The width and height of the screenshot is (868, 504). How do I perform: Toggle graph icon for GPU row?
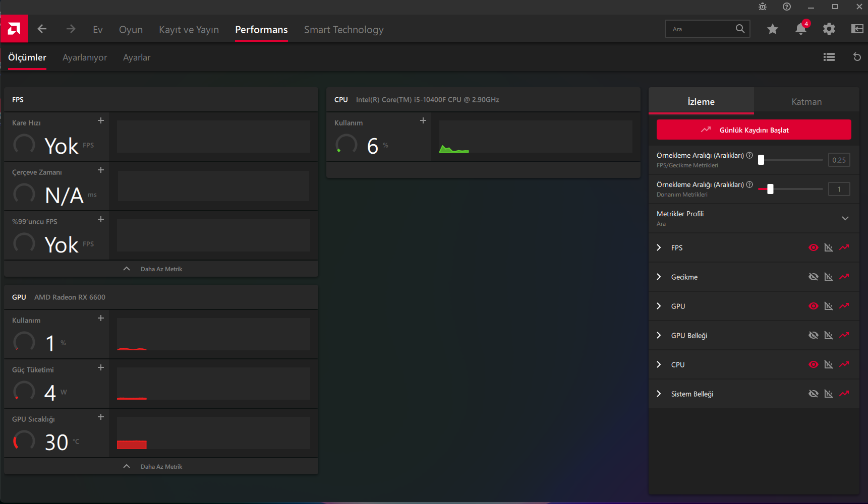tap(829, 306)
